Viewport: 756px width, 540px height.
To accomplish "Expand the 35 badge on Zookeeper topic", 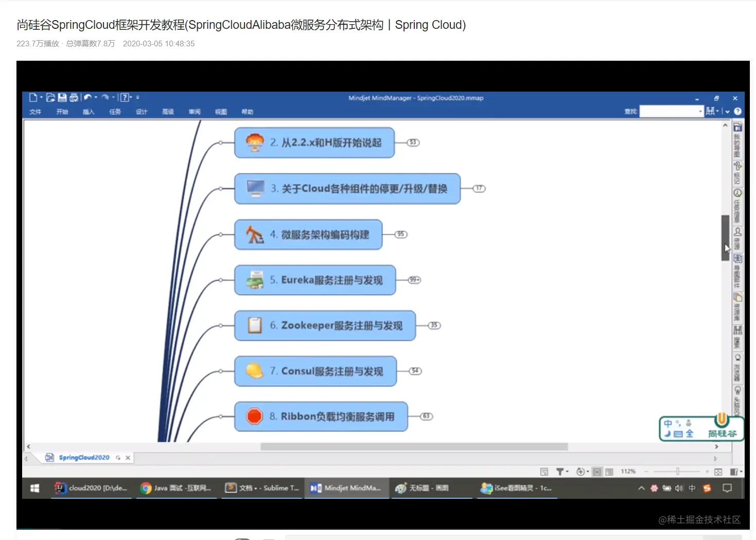I will (x=434, y=325).
